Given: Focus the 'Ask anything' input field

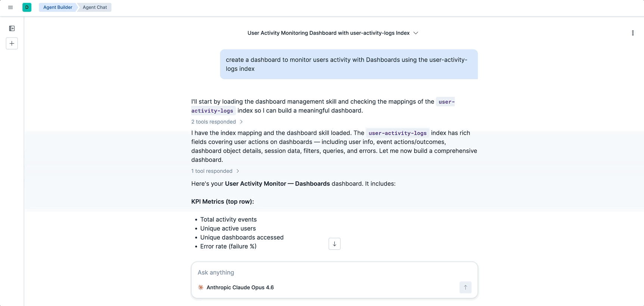Looking at the screenshot, I should [x=334, y=272].
